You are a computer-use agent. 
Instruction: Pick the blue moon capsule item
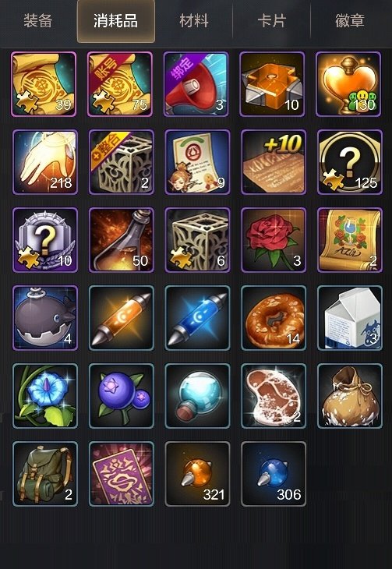(x=197, y=318)
